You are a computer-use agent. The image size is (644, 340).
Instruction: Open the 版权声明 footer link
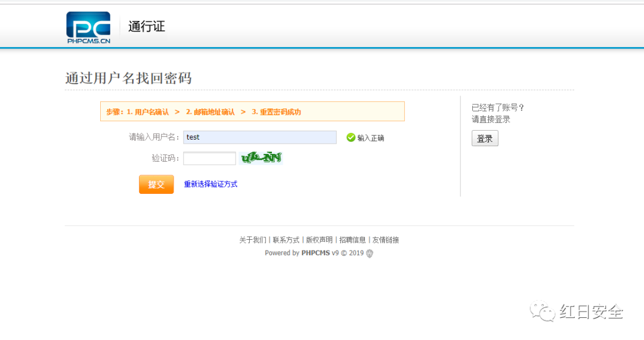point(320,240)
